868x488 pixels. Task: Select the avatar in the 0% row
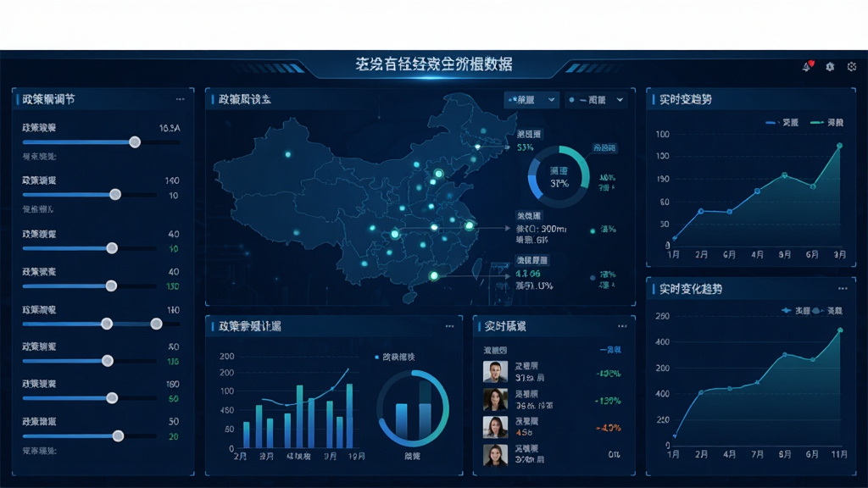pyautogui.click(x=495, y=455)
